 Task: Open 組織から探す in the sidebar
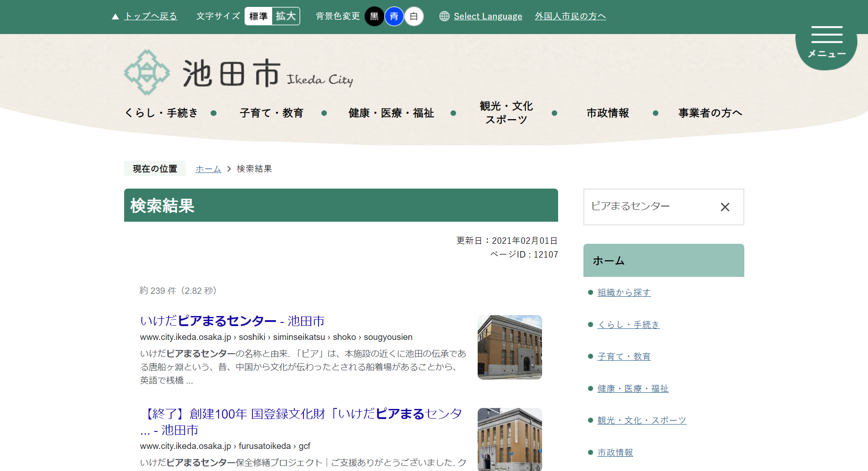624,293
